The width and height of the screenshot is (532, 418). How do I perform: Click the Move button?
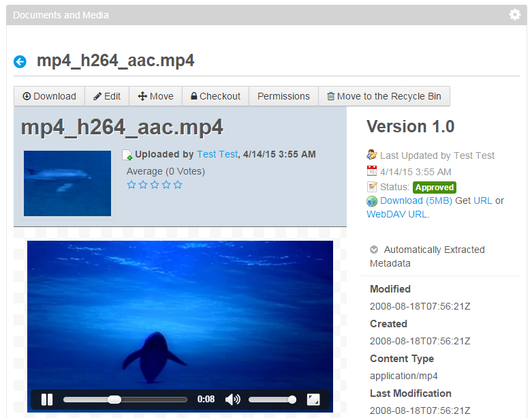156,96
